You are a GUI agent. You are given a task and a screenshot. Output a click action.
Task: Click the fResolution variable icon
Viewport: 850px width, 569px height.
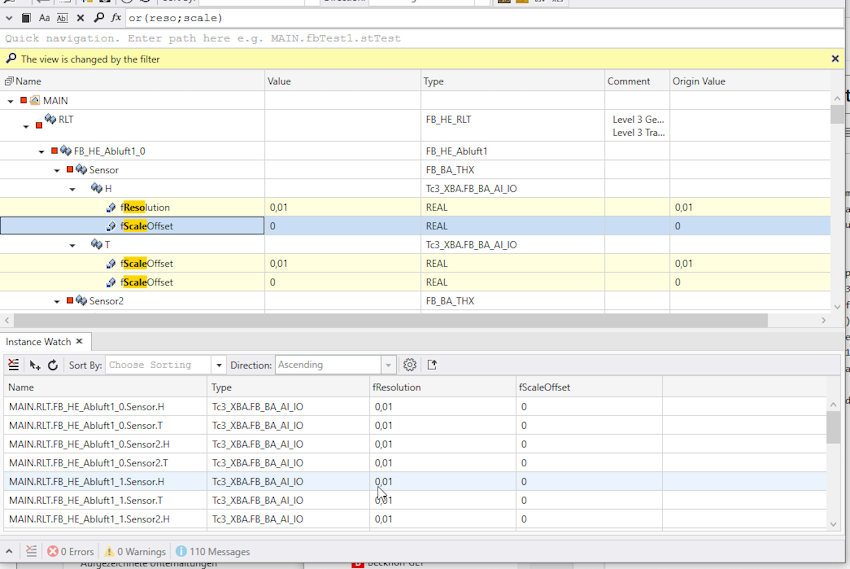coord(111,208)
